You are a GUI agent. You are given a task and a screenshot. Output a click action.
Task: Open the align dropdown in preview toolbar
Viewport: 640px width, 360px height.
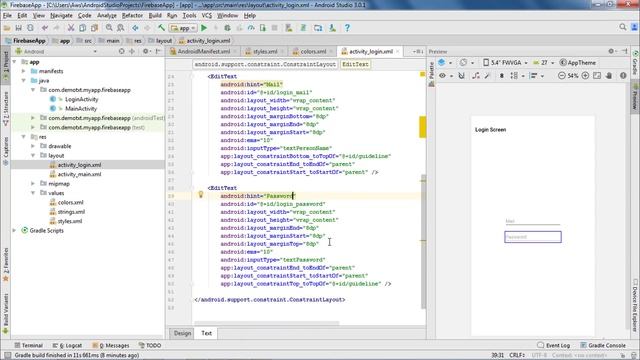pyautogui.click(x=536, y=76)
